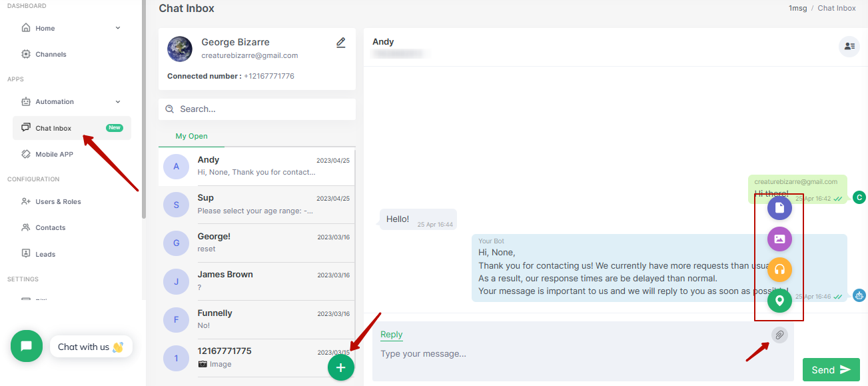Attach an audio file
The width and height of the screenshot is (868, 386).
pyautogui.click(x=779, y=270)
